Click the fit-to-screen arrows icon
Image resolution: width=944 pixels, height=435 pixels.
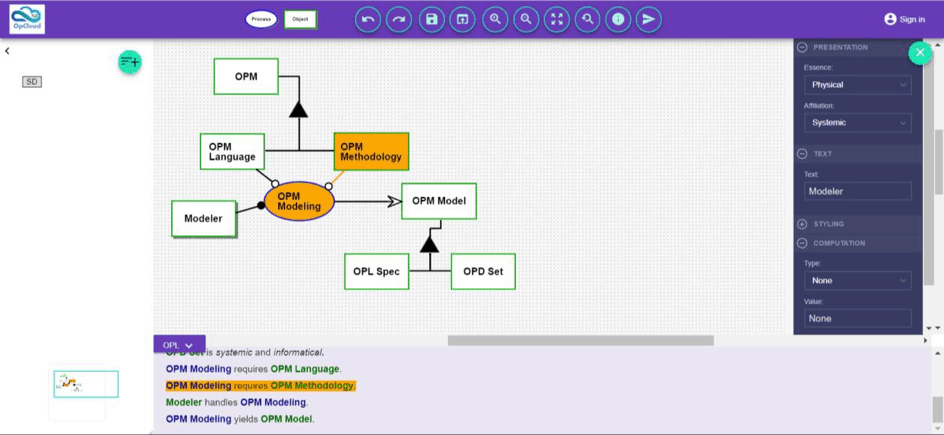pyautogui.click(x=557, y=19)
